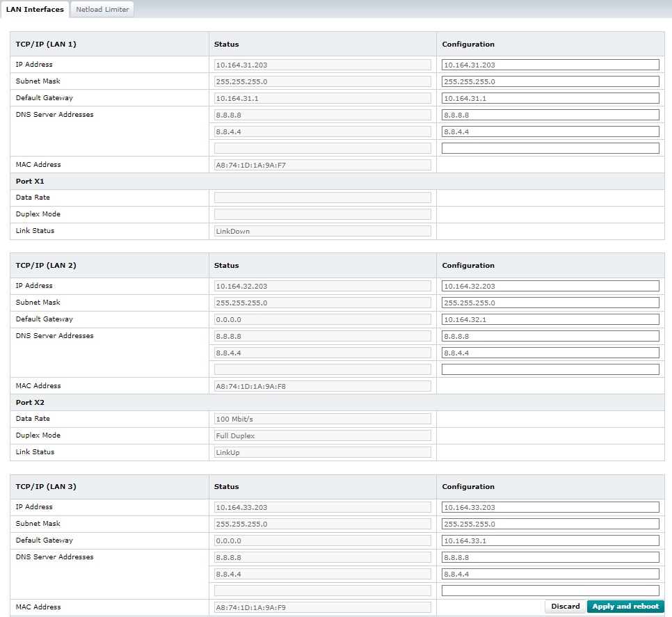
Task: Click LAN 1 primary DNS 8.8.8.8 configuration field
Action: point(550,115)
